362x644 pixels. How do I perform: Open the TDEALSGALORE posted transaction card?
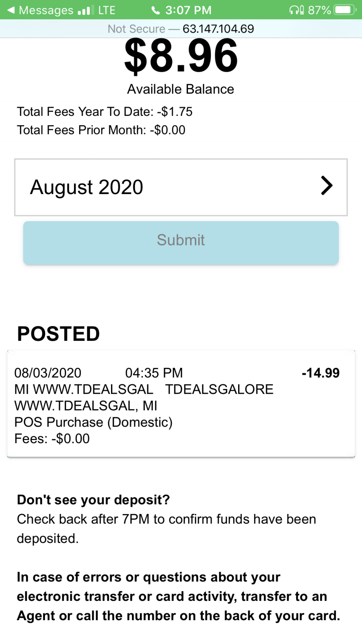pos(181,404)
